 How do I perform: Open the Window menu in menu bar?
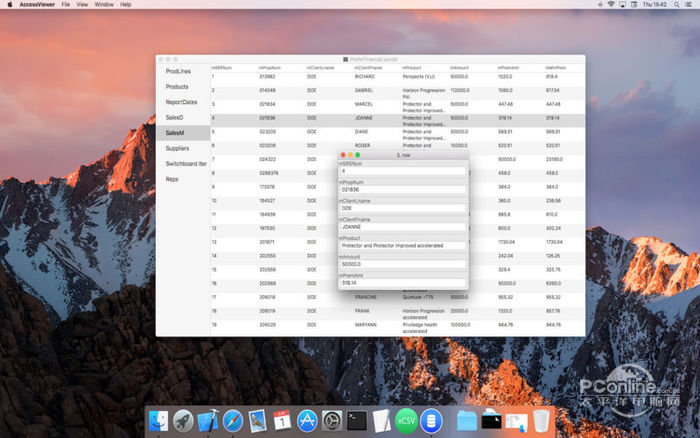pyautogui.click(x=104, y=5)
